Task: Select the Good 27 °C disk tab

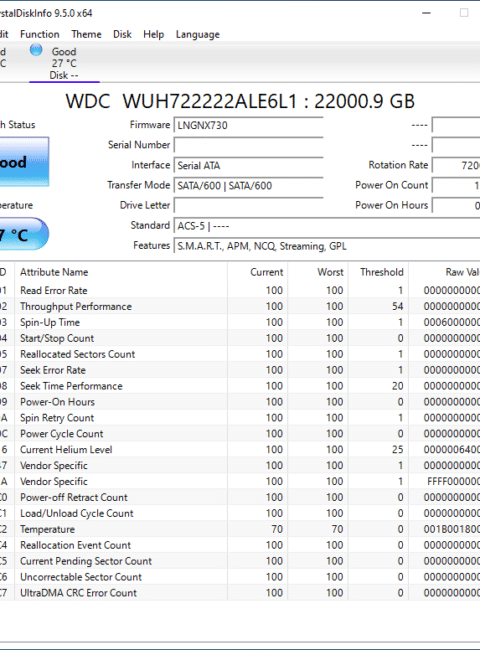Action: point(64,63)
